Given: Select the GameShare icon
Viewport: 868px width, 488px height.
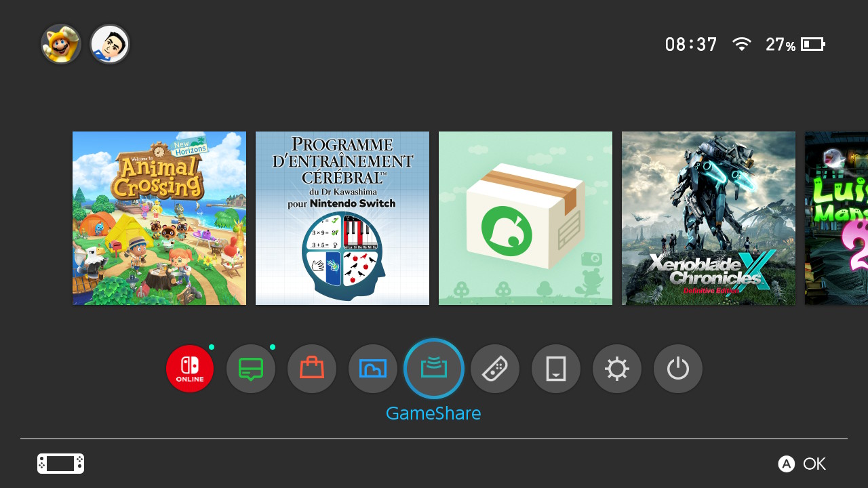Looking at the screenshot, I should coord(434,369).
